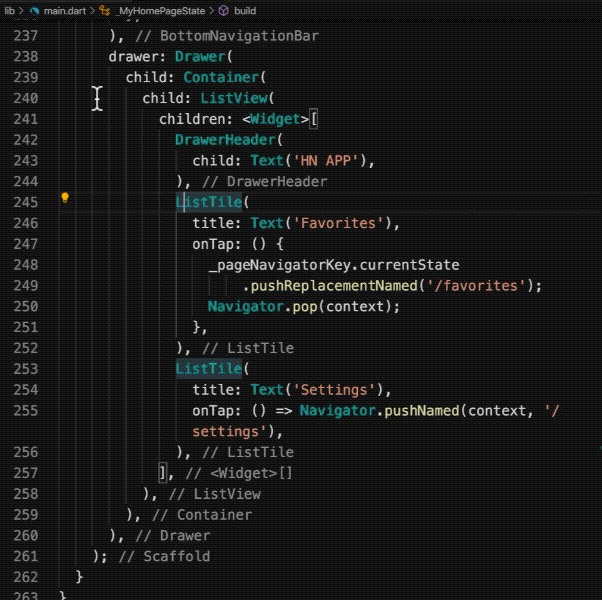Click the DrawerHeader class name
The width and height of the screenshot is (602, 600).
click(226, 140)
